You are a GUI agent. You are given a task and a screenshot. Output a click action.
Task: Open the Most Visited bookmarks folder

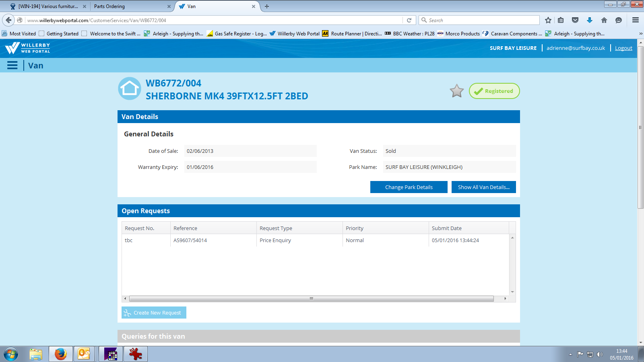[19, 34]
